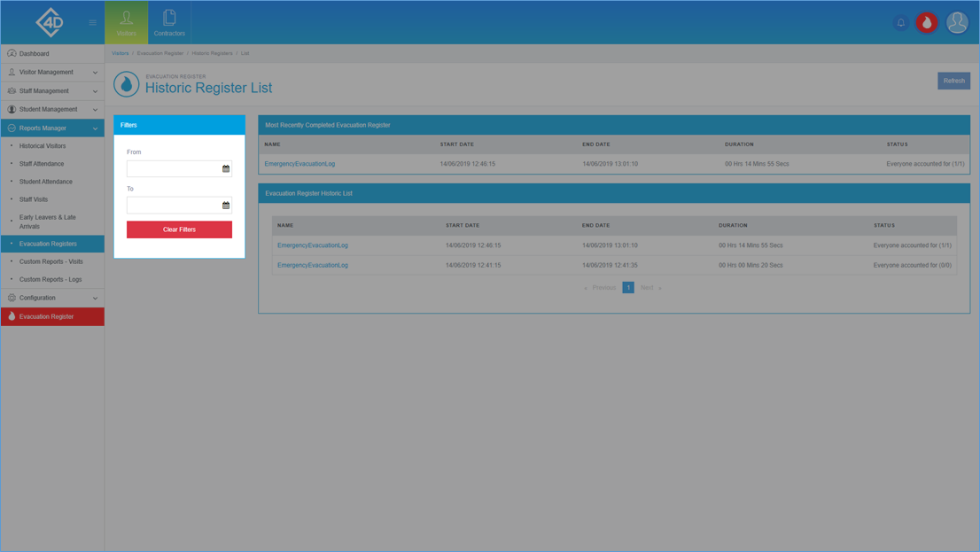Click the Reports Manager chart icon
This screenshot has height=552, width=980.
tap(12, 128)
